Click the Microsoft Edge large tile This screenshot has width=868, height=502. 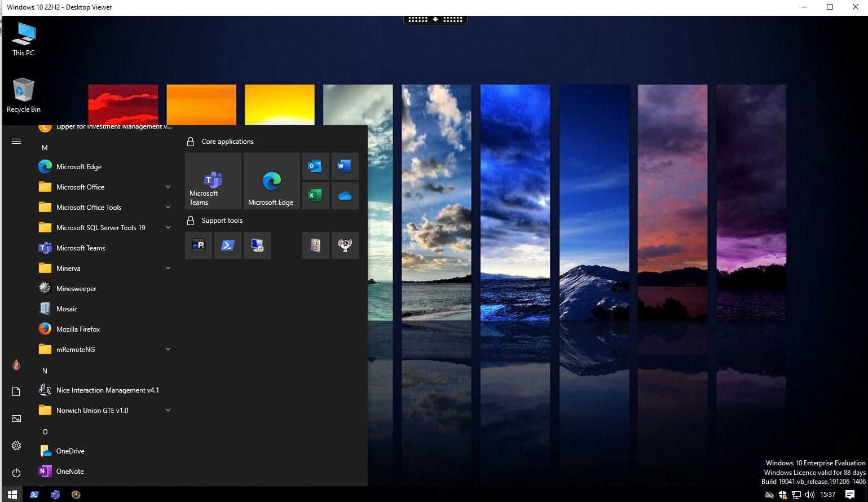click(271, 181)
